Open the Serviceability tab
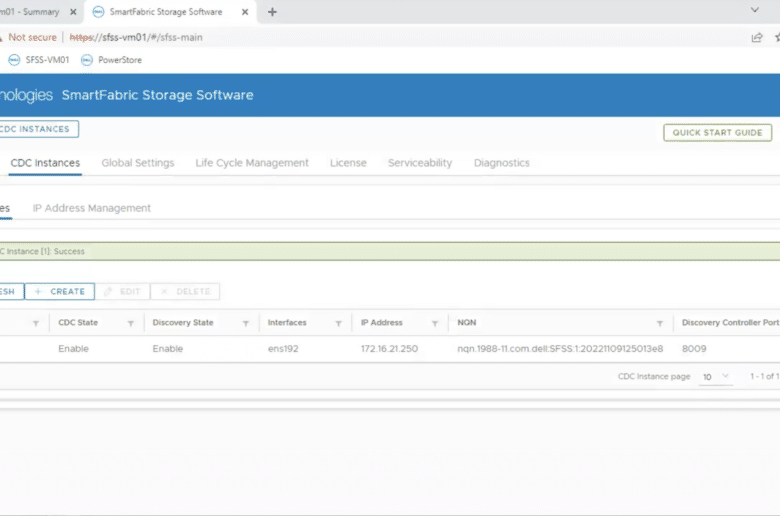 point(420,163)
